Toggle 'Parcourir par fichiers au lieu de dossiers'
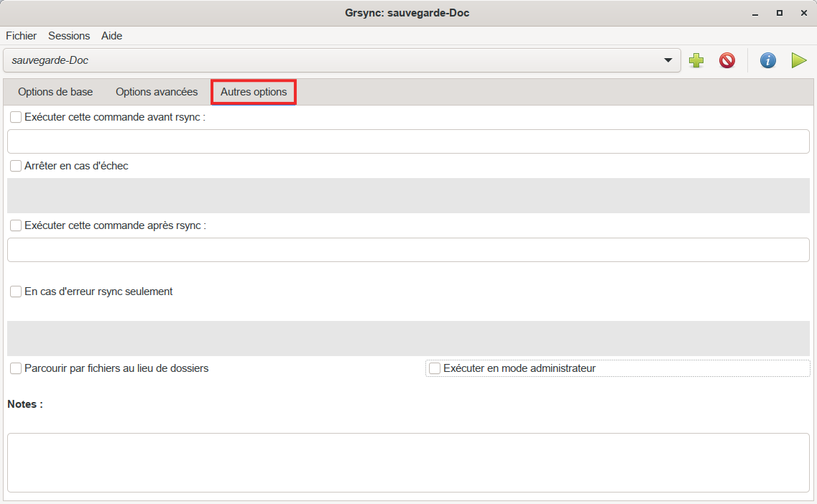This screenshot has height=504, width=817. [16, 368]
